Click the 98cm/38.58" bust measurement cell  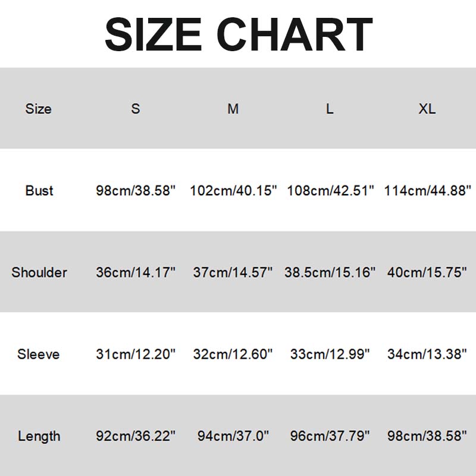pos(136,190)
